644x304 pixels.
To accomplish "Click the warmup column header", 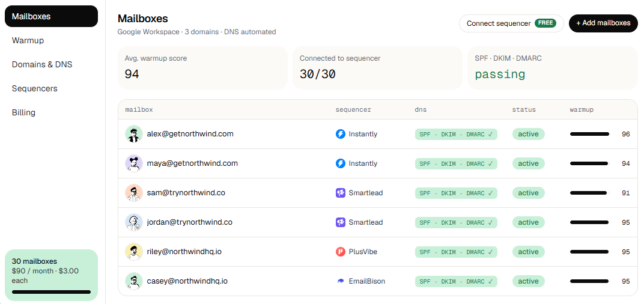I will [x=582, y=110].
